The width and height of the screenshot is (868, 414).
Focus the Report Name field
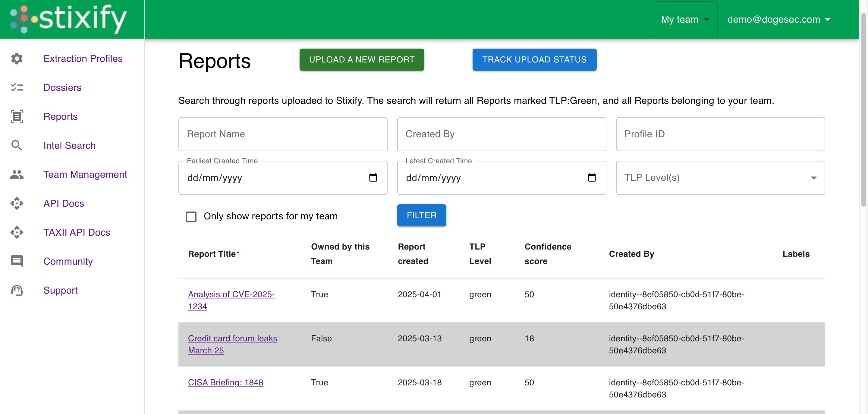[283, 134]
